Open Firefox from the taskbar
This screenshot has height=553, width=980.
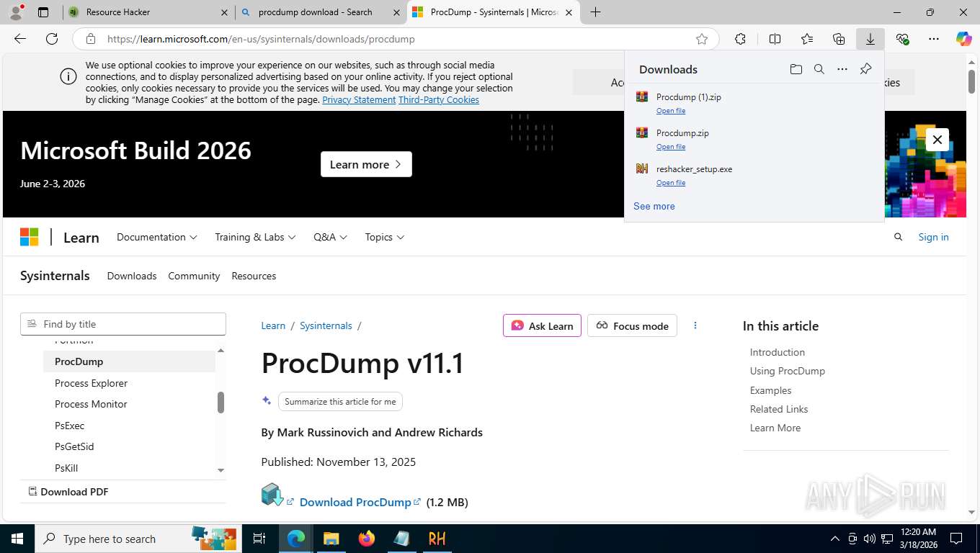coord(367,539)
